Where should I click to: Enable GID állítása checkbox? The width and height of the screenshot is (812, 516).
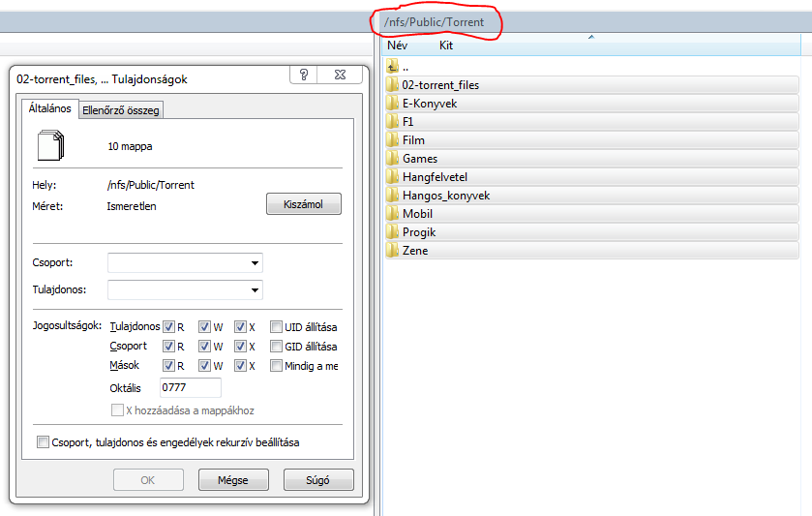pyautogui.click(x=276, y=346)
